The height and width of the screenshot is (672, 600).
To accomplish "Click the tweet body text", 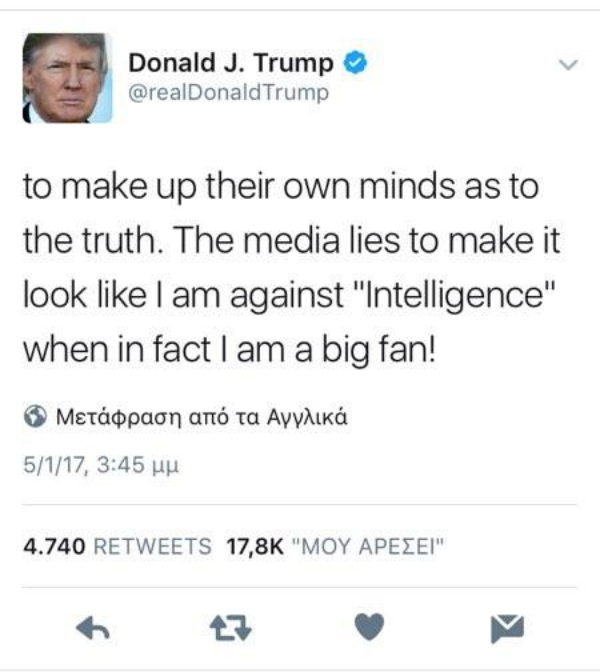I will pos(291,268).
